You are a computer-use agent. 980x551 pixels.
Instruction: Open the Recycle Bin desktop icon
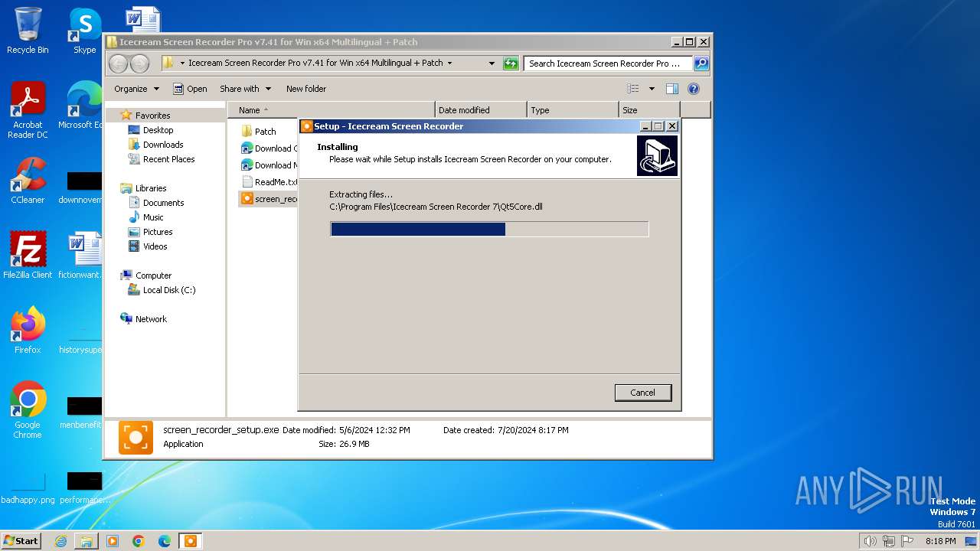[28, 31]
